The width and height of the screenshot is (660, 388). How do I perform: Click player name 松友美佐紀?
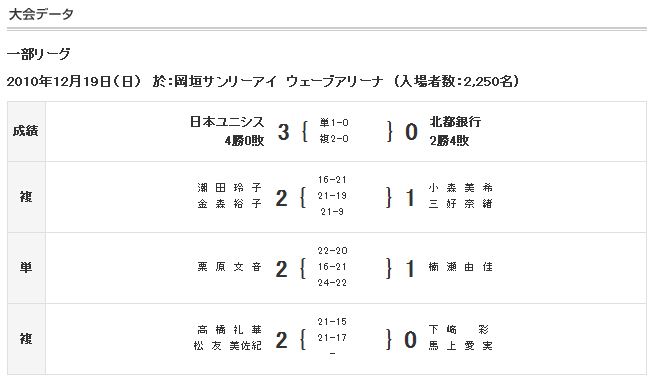click(228, 346)
